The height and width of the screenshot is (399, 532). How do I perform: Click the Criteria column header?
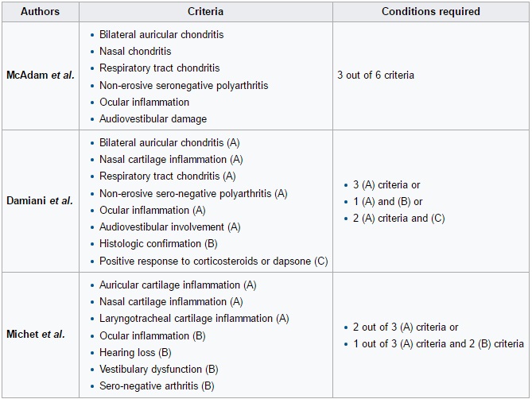[x=205, y=12]
